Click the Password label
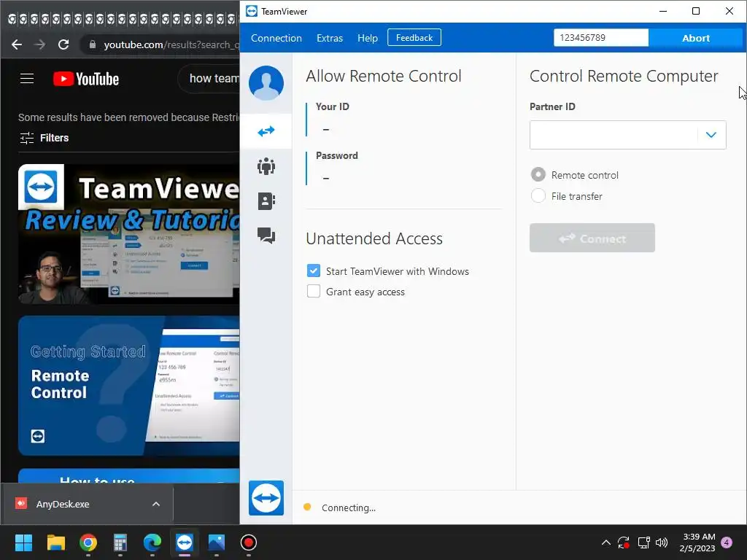 point(336,156)
